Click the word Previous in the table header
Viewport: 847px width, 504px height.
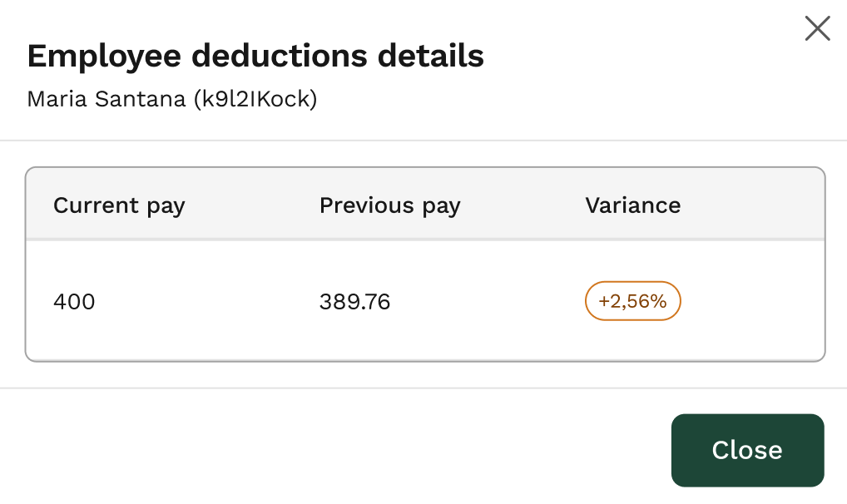[364, 205]
